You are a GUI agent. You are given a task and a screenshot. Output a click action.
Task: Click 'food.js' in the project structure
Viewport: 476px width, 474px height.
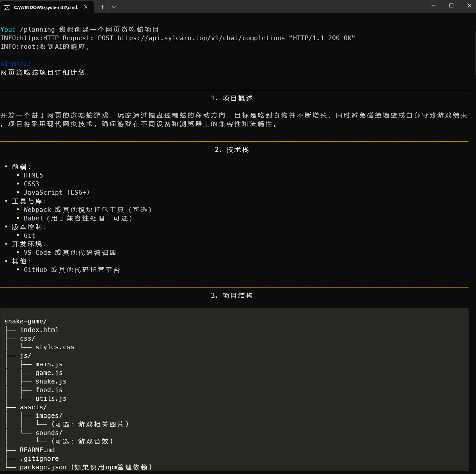click(49, 390)
